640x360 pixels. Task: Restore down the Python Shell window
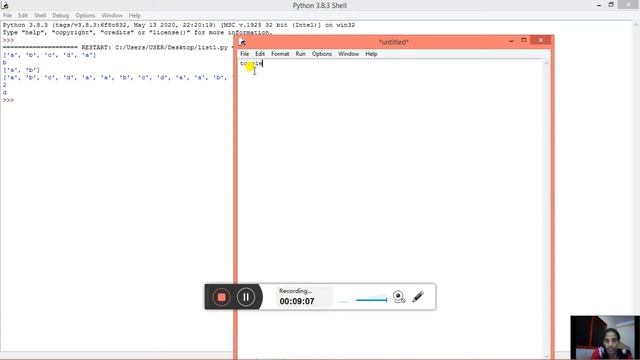[611, 5]
